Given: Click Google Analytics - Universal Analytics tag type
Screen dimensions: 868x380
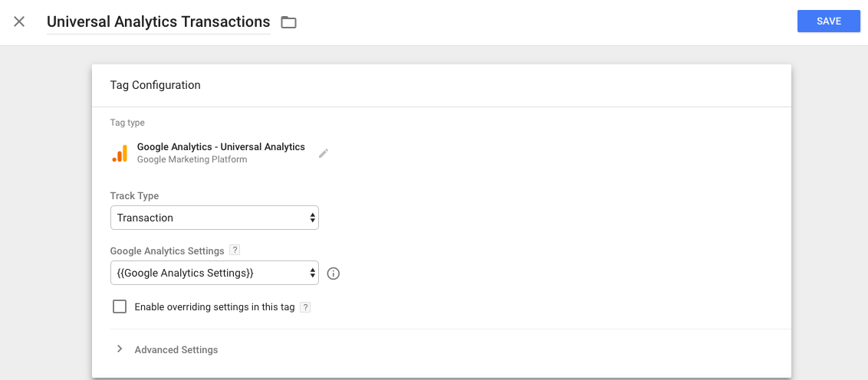Looking at the screenshot, I should (221, 147).
